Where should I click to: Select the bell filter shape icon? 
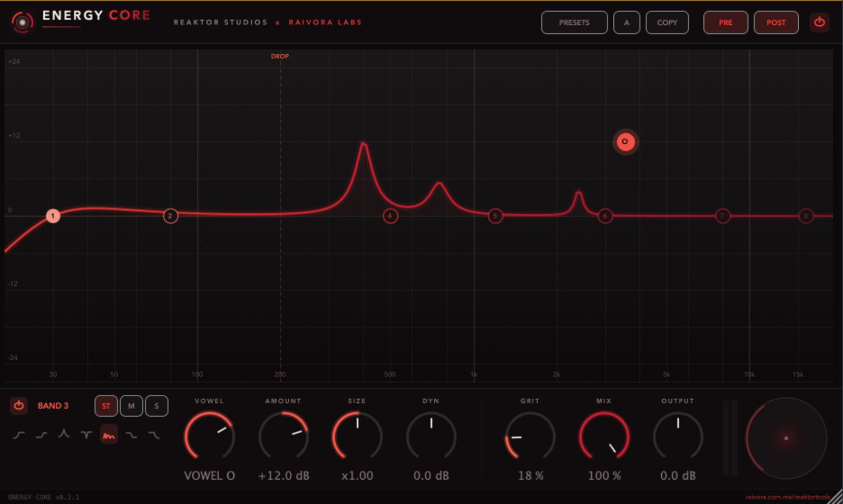[x=64, y=434]
